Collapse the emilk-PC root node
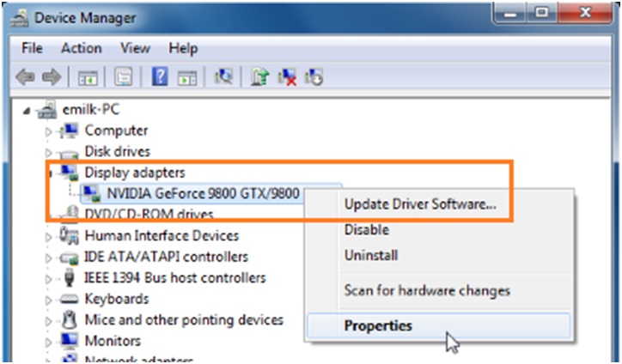The image size is (622, 364). point(27,112)
